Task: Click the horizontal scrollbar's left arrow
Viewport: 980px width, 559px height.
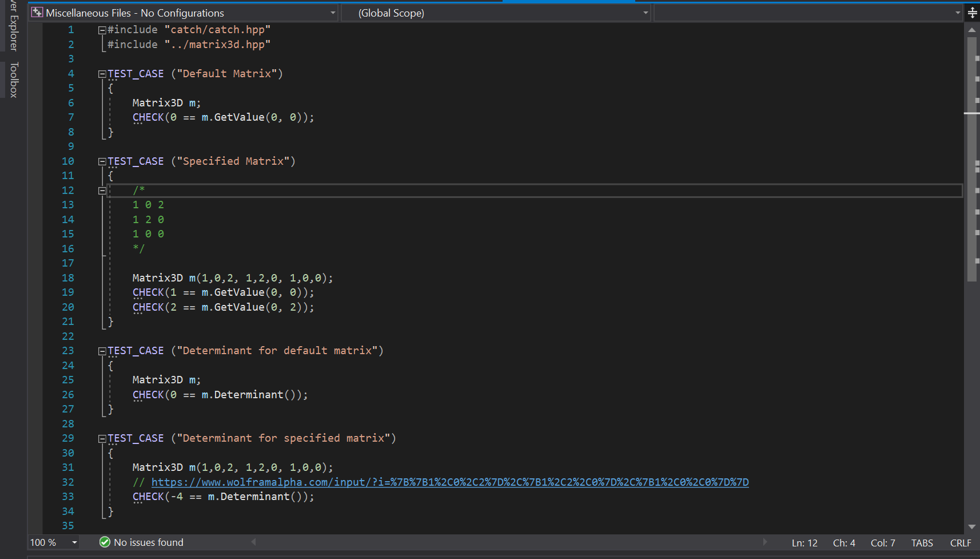Action: (253, 542)
